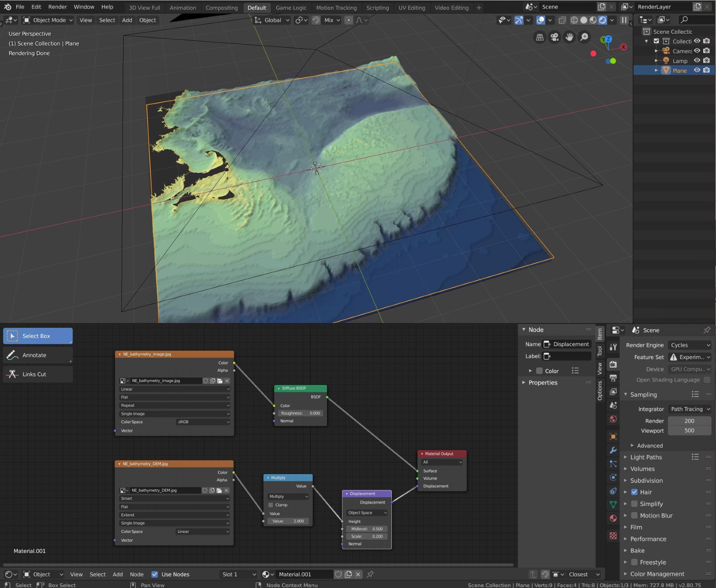716x588 pixels.
Task: Click the Roughness slider in Diffuse BSDF
Action: point(300,413)
